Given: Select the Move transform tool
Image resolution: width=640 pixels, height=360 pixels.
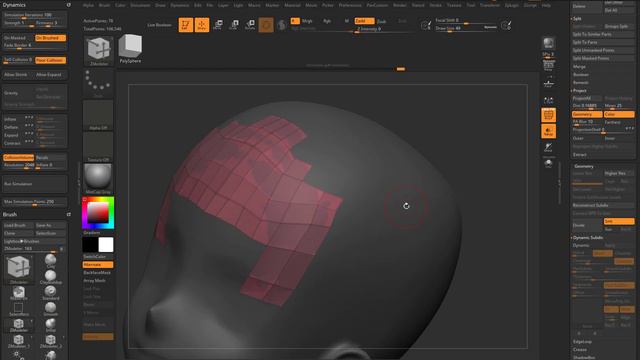Looking at the screenshot, I should pyautogui.click(x=218, y=25).
